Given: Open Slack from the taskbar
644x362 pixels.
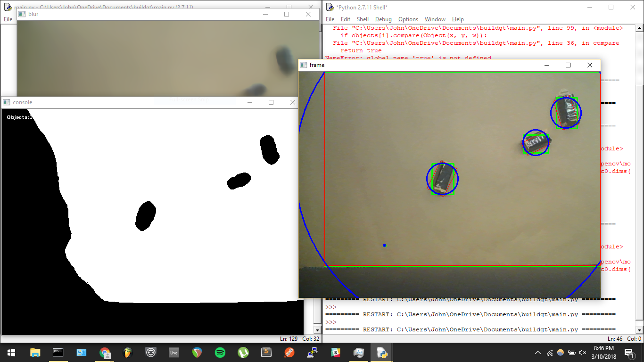Looking at the screenshot, I should coord(336,352).
